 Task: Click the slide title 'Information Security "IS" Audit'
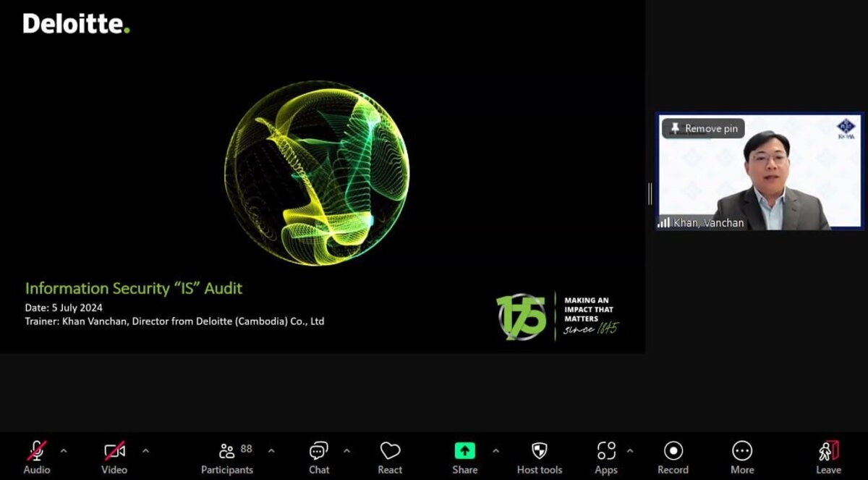[134, 288]
